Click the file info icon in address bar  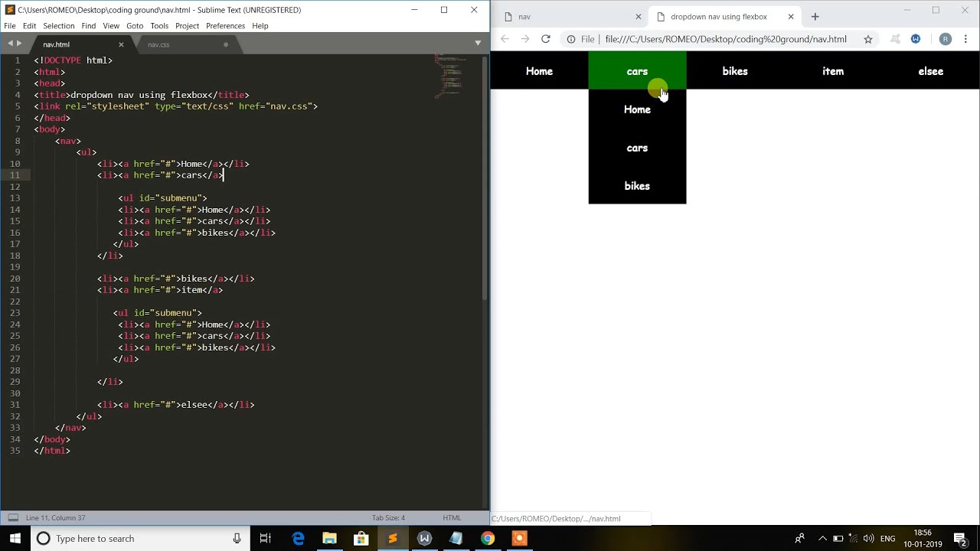[x=571, y=39]
